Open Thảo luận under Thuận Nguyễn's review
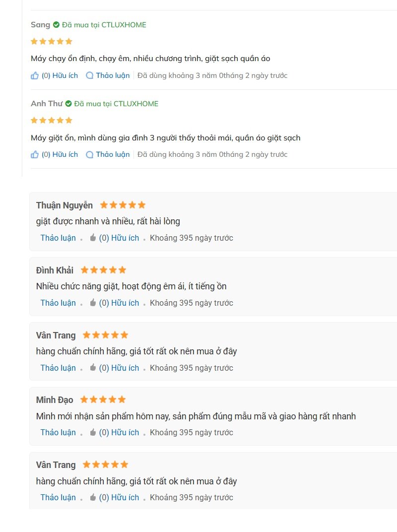The image size is (397, 532). pos(58,238)
